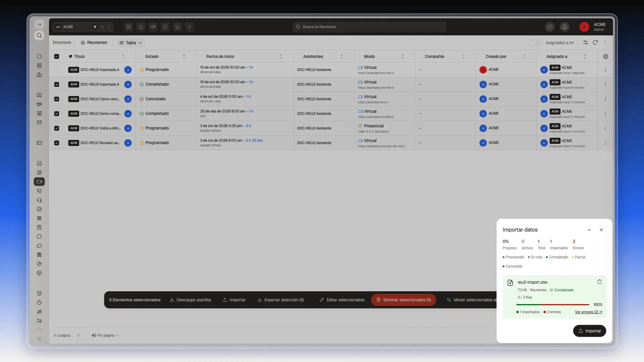Click the refresh table icon
Screen dimensions: 644x362
595,43
